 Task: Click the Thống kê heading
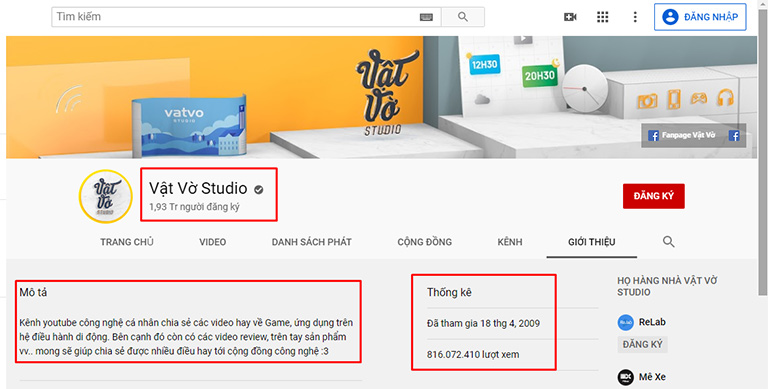449,292
